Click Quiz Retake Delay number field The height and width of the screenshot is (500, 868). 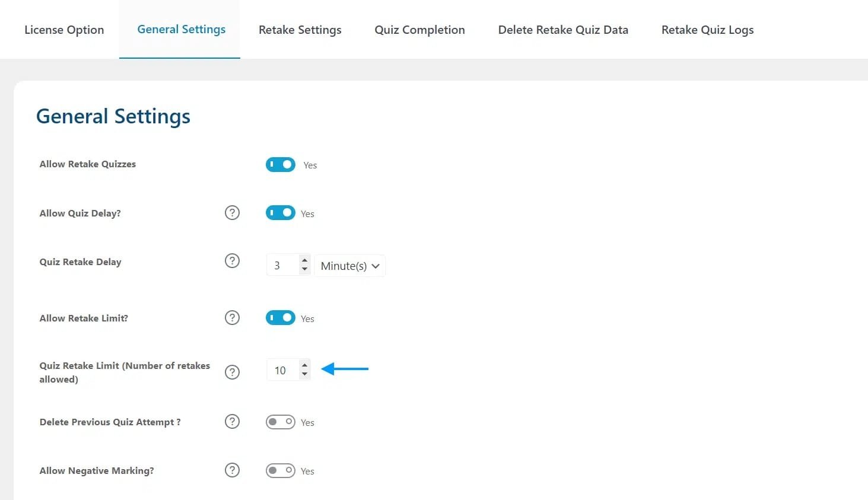point(288,265)
